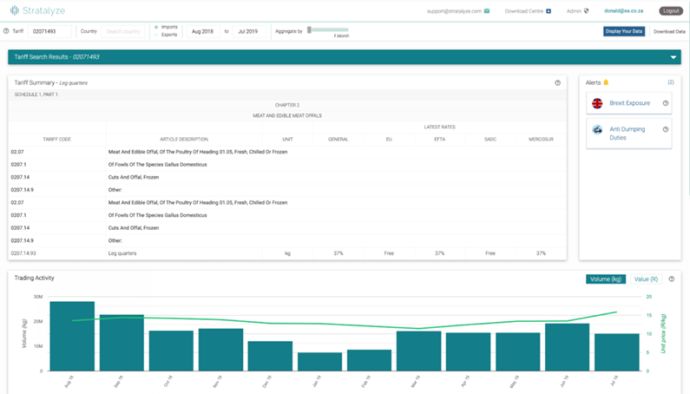Open the Download Centre link
The image size is (690, 394).
pyautogui.click(x=524, y=11)
